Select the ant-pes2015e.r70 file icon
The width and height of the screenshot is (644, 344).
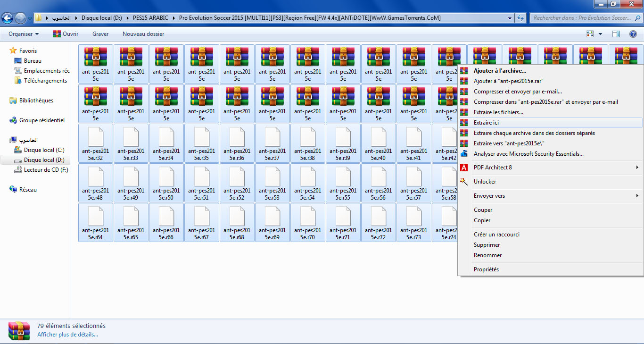point(308,217)
